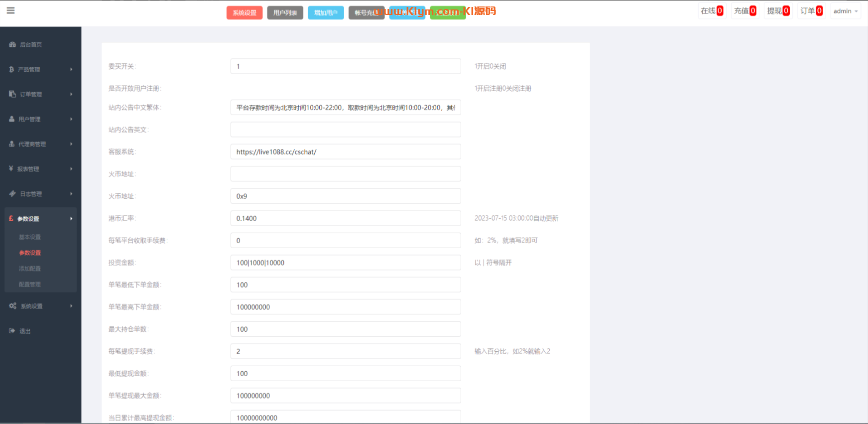Click the 1开启0关闭 hint text
Screen dimensions: 868x424
[490, 66]
